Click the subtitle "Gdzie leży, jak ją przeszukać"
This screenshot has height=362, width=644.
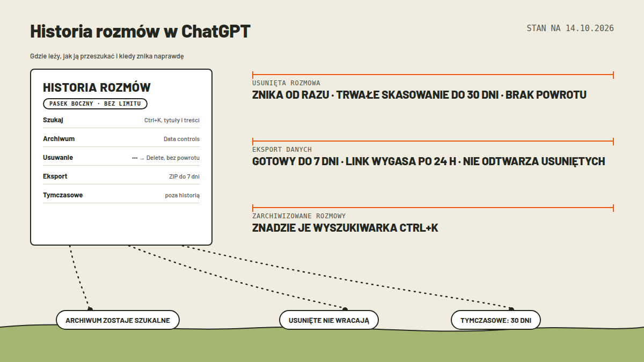pyautogui.click(x=71, y=56)
